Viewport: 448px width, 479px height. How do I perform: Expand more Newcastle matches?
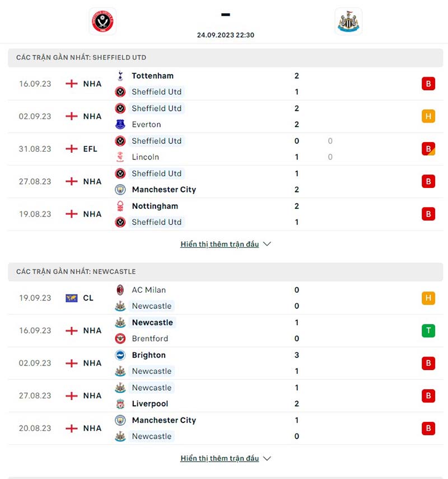coord(220,458)
